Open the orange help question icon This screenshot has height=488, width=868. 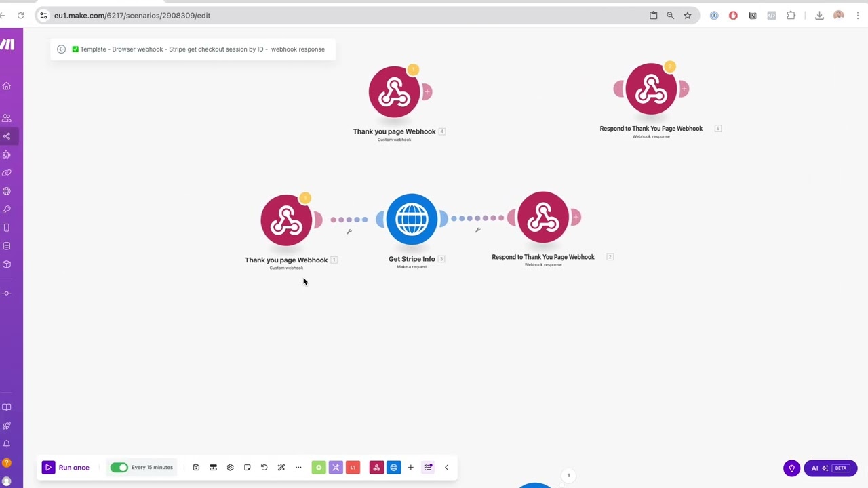point(7,463)
